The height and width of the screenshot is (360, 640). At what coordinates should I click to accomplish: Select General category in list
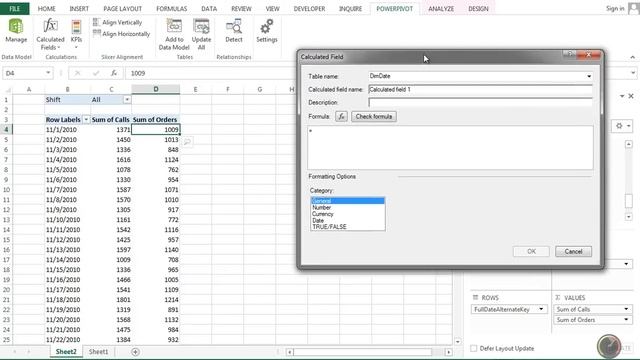click(347, 201)
